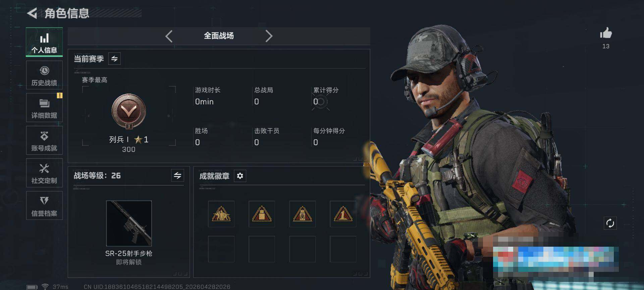Click the first empty badge slot
Screen dimensions: 644x290
[221, 249]
